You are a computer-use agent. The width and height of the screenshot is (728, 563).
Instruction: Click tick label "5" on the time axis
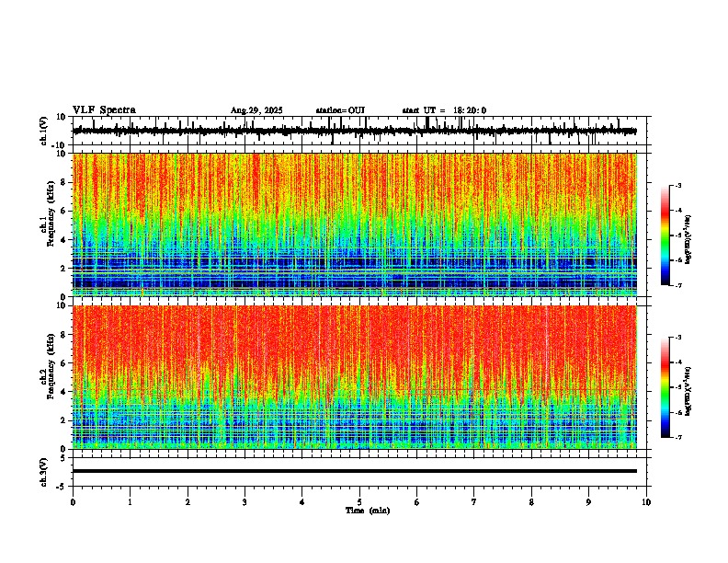359,502
